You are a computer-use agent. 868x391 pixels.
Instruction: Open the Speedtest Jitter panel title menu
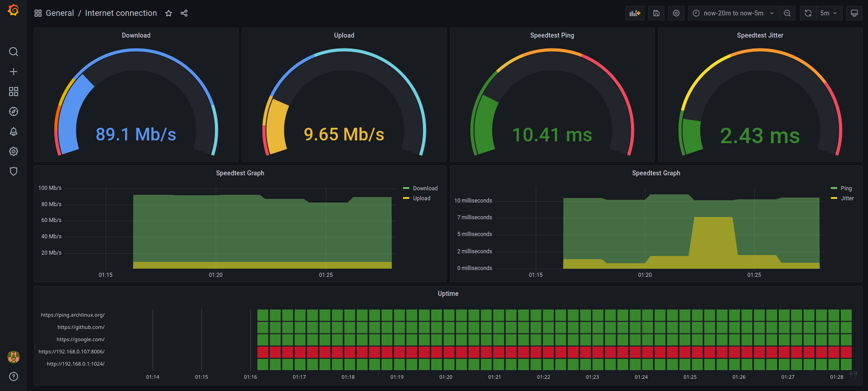tap(760, 35)
